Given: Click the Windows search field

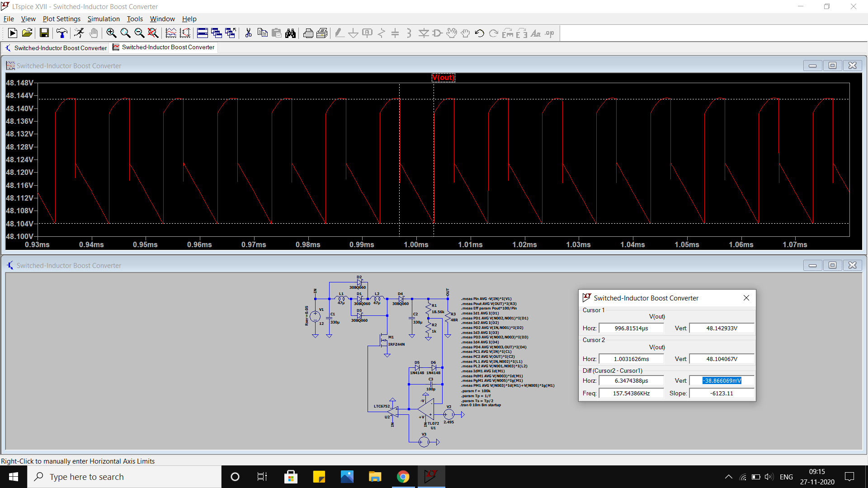Looking at the screenshot, I should point(124,477).
